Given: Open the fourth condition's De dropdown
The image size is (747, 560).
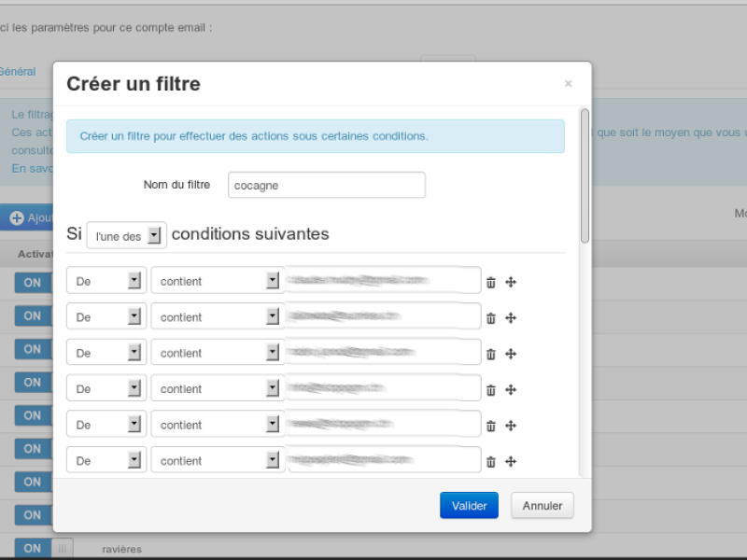Looking at the screenshot, I should tap(106, 388).
